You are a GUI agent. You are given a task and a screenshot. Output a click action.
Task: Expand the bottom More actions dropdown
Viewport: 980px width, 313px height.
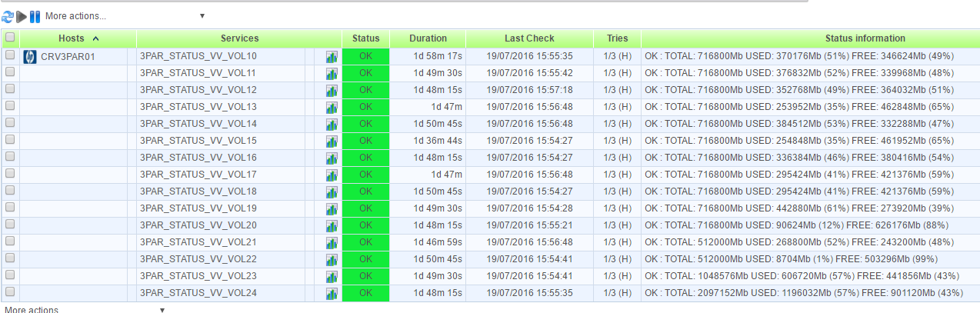[85, 310]
